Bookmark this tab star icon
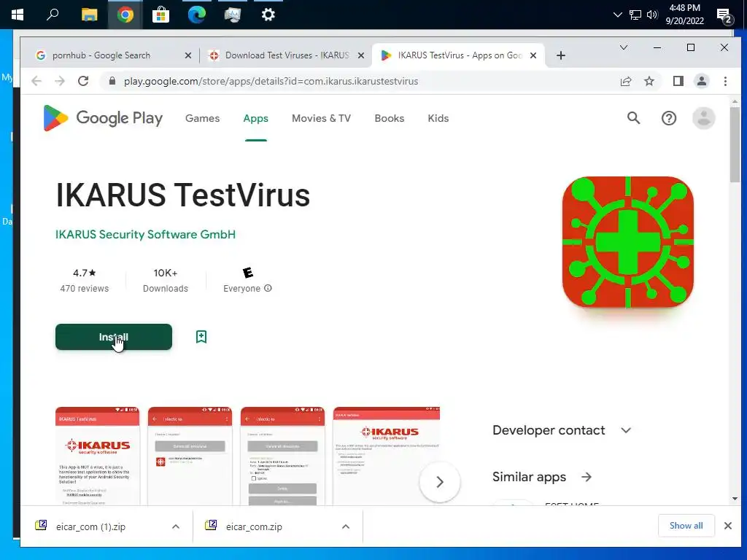This screenshot has height=560, width=747. click(x=649, y=81)
